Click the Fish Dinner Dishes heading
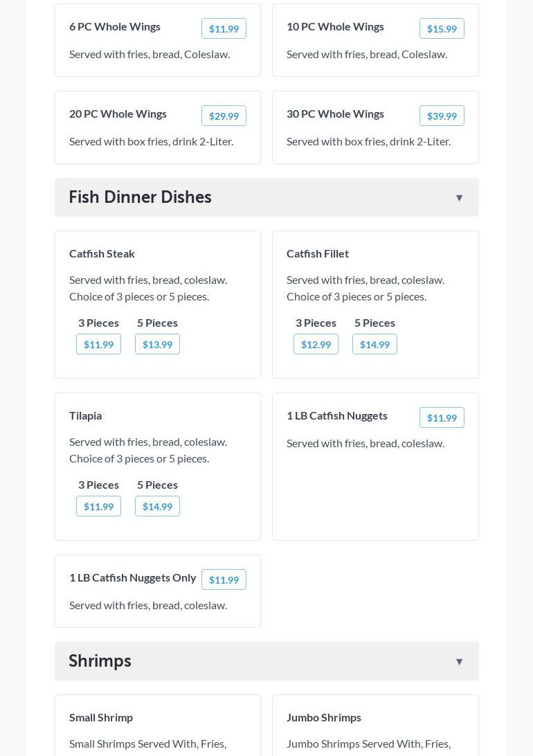The width and height of the screenshot is (533, 756). [141, 197]
